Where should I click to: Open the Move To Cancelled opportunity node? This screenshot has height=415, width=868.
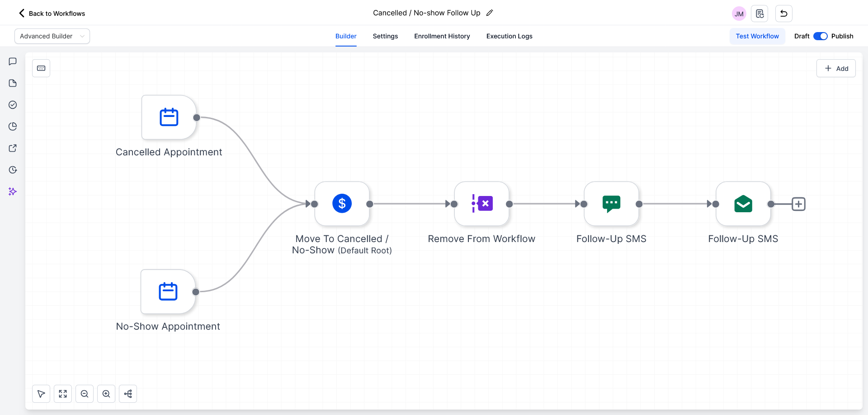(342, 204)
